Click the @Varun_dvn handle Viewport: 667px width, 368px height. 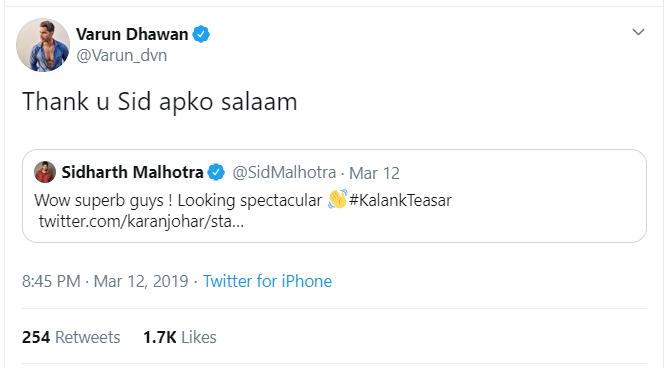121,55
